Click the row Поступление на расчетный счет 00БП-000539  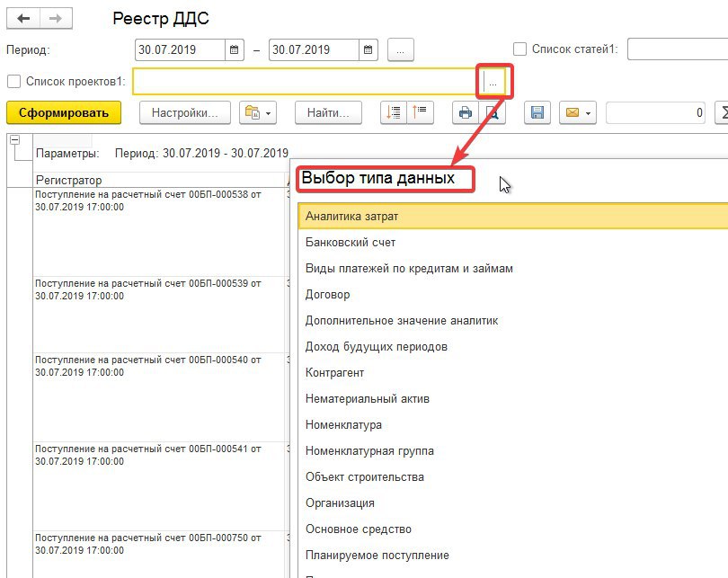click(158, 315)
